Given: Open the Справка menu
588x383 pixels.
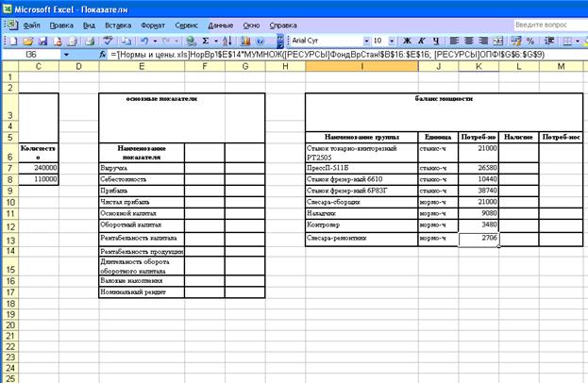Looking at the screenshot, I should click(283, 25).
